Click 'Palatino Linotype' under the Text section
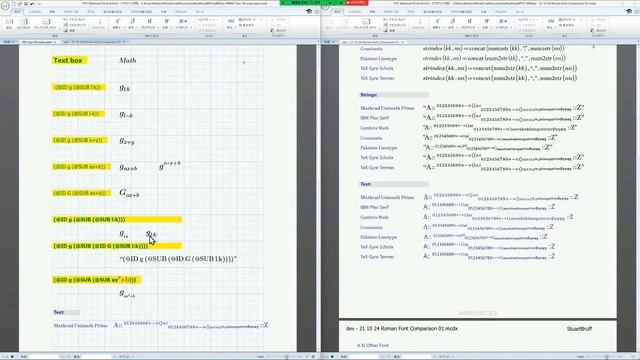 pos(378,237)
